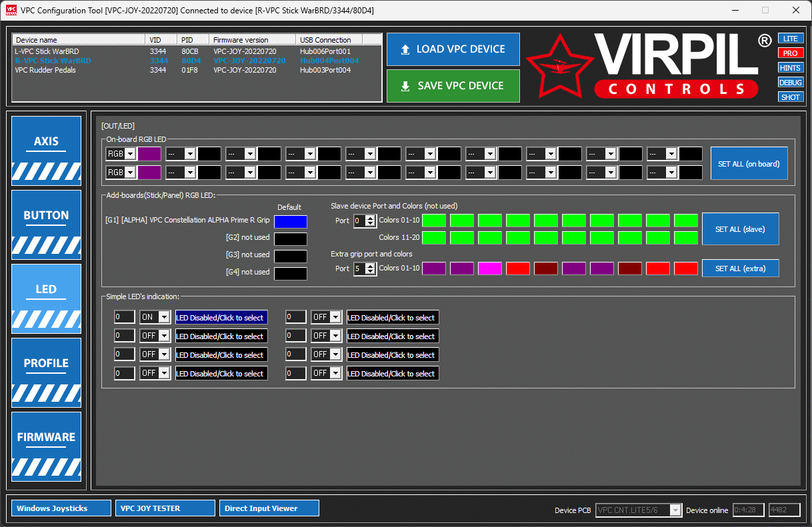This screenshot has height=527, width=812.
Task: Pick the magenta extra grip color swatch
Action: (489, 268)
